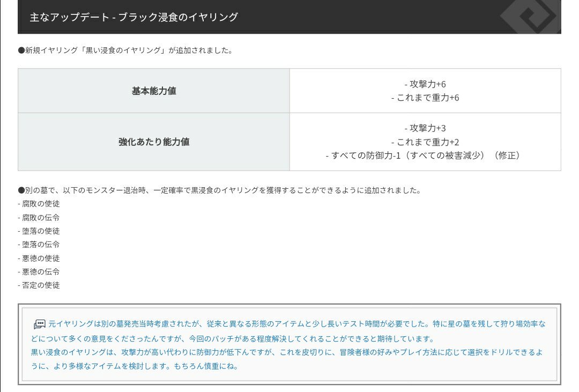This screenshot has width=579, height=392.
Task: Click the '基本能力値' table cell
Action: [154, 91]
